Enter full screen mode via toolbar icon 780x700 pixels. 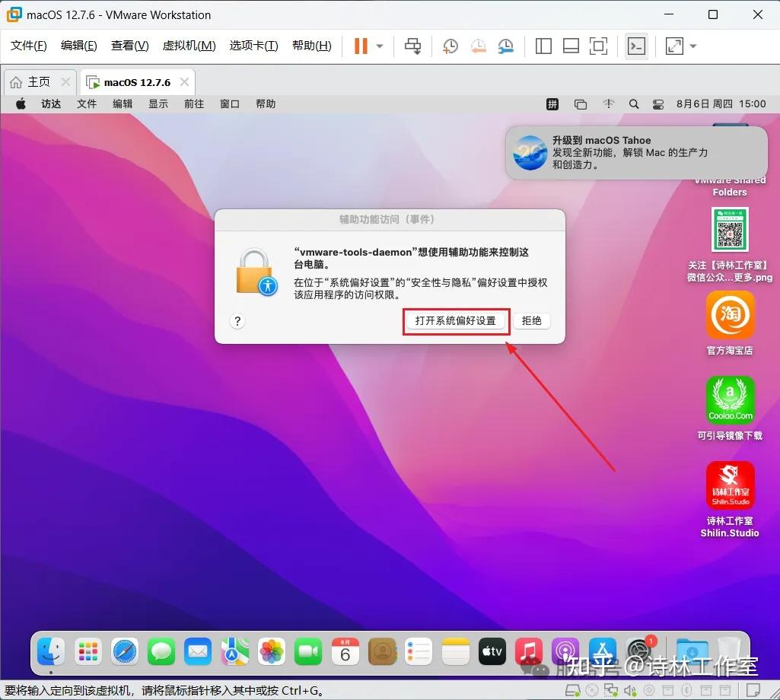pyautogui.click(x=598, y=46)
